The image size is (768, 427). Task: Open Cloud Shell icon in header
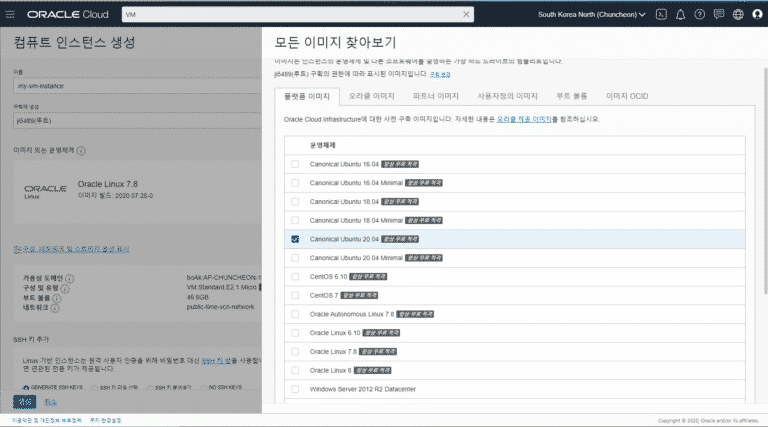[x=661, y=14]
